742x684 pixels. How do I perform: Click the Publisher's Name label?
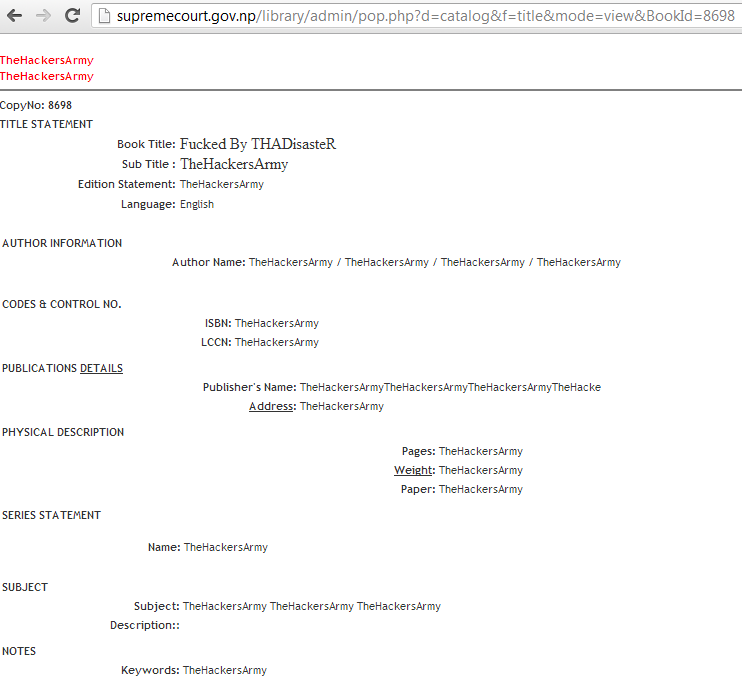tap(250, 387)
